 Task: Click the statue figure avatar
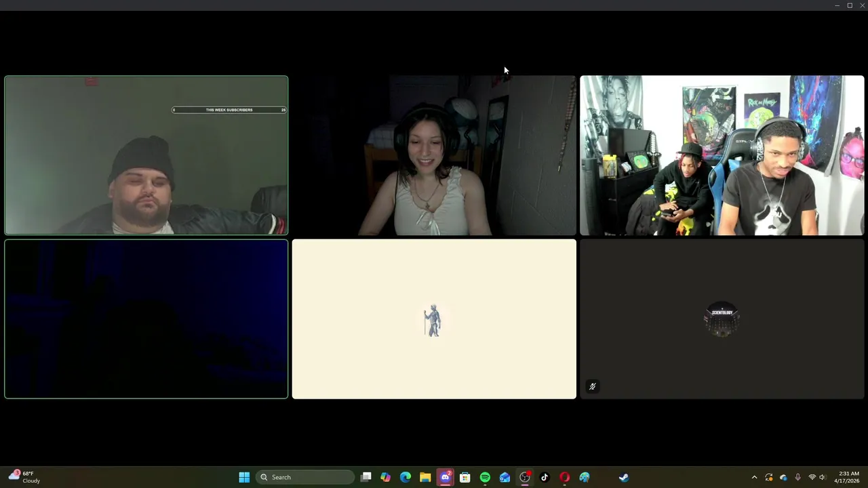pyautogui.click(x=433, y=321)
